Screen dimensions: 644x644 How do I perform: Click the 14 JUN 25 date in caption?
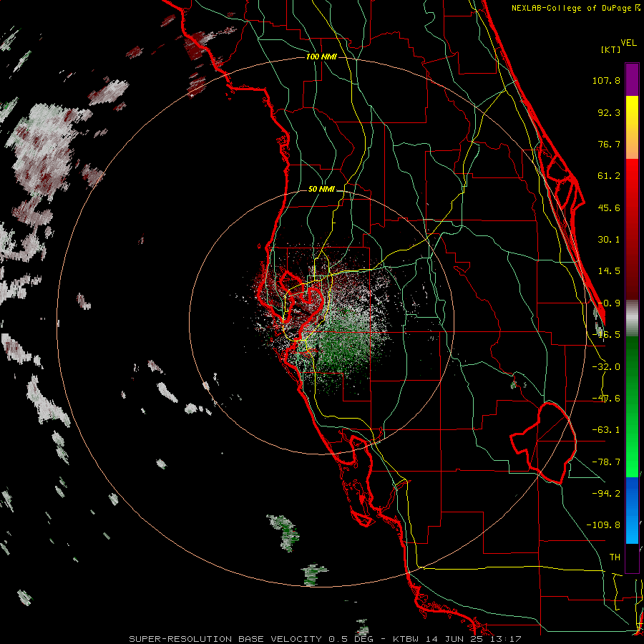(457, 639)
